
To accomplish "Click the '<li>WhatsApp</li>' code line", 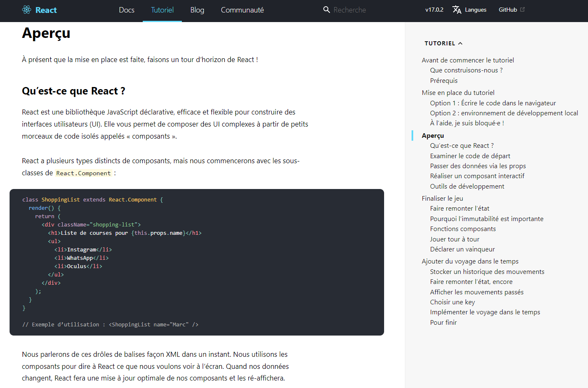I will (81, 258).
